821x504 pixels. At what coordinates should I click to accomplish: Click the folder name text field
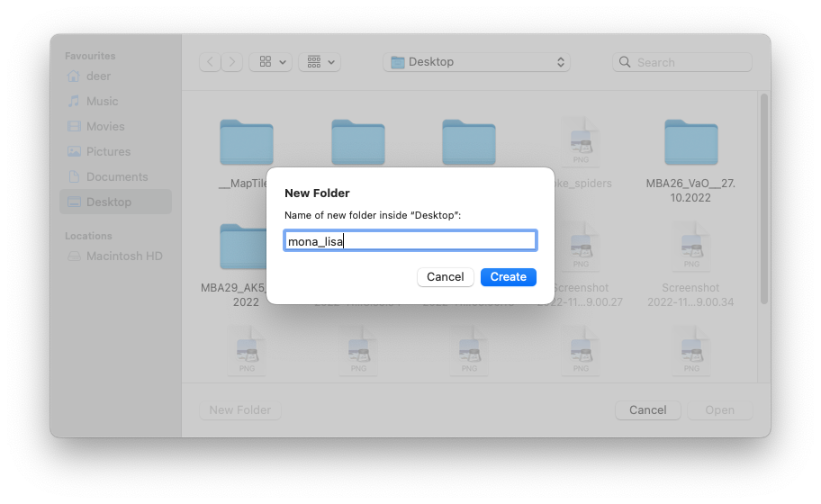click(x=410, y=240)
